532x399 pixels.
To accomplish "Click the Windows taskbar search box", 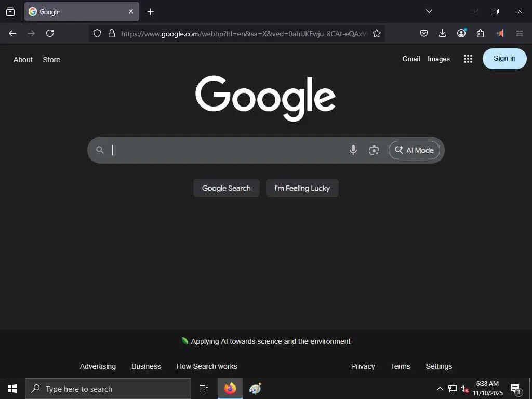I will tap(108, 389).
